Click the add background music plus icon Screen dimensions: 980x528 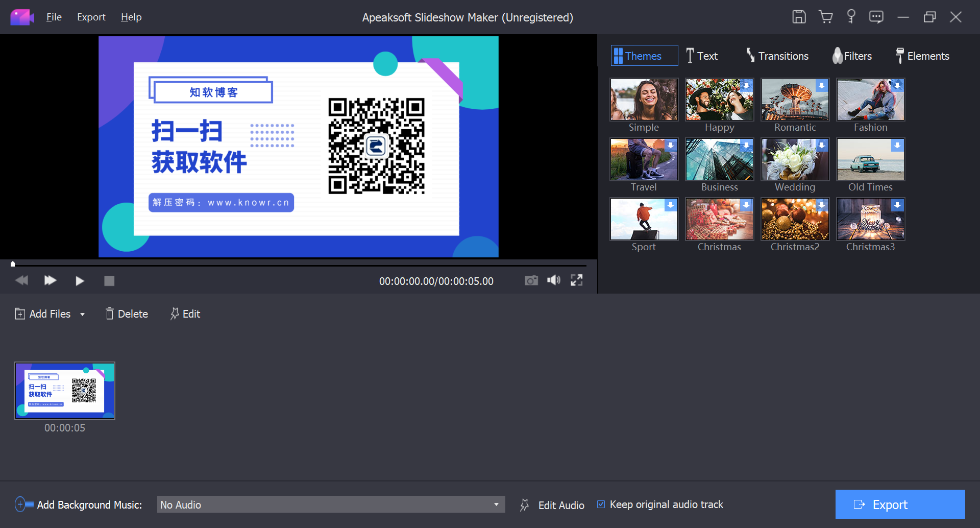point(23,505)
